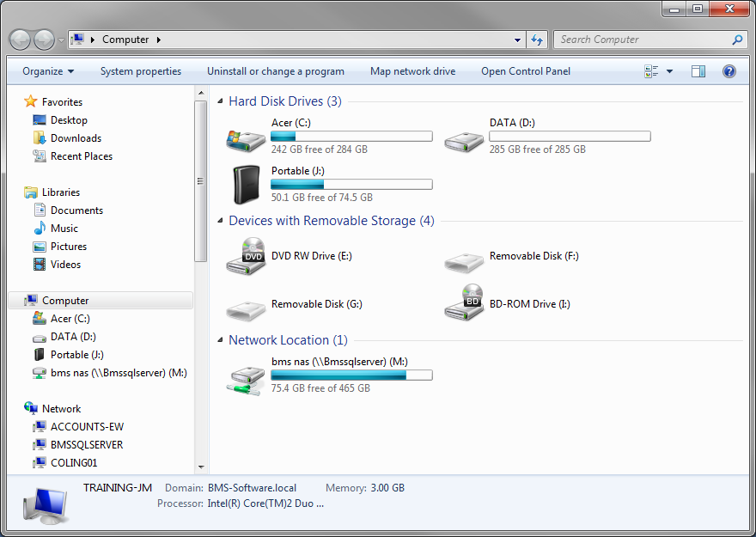Click the TRAINING-JM computer icon in details pane
This screenshot has width=756, height=537.
(46, 506)
